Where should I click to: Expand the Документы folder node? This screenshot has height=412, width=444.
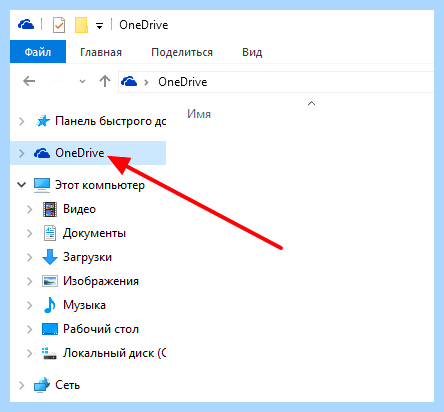click(30, 233)
